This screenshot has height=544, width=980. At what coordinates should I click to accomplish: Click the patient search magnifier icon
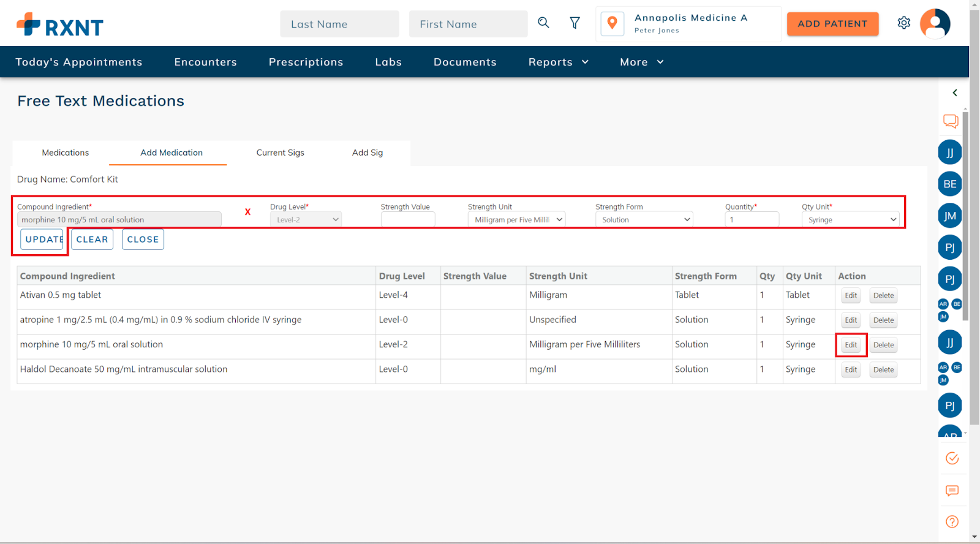[543, 23]
